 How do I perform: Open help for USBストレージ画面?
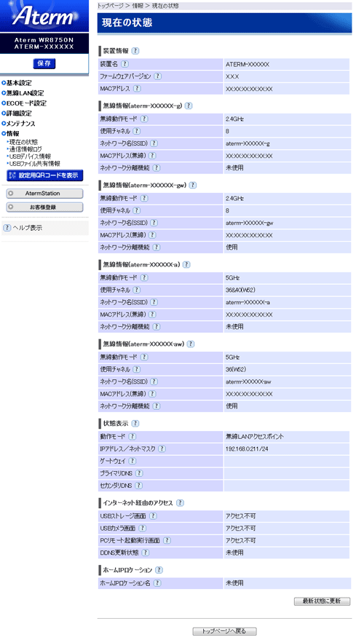pyautogui.click(x=153, y=516)
